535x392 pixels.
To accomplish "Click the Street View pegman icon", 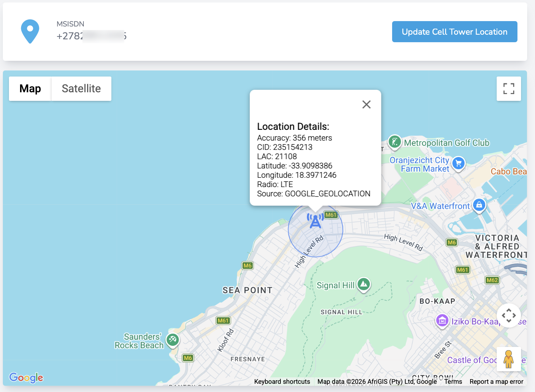I will [x=509, y=359].
